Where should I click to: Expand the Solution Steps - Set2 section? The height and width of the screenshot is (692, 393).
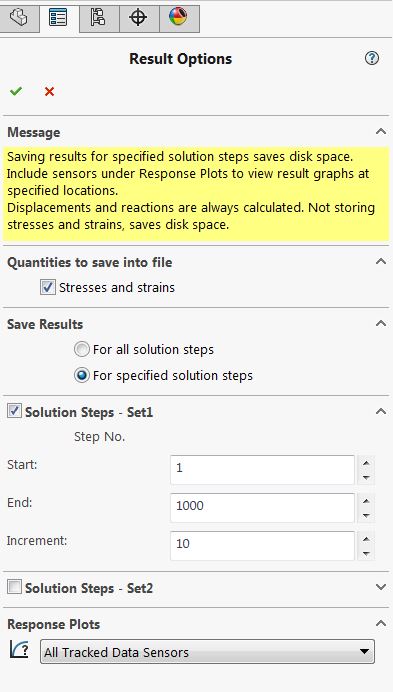(381, 587)
